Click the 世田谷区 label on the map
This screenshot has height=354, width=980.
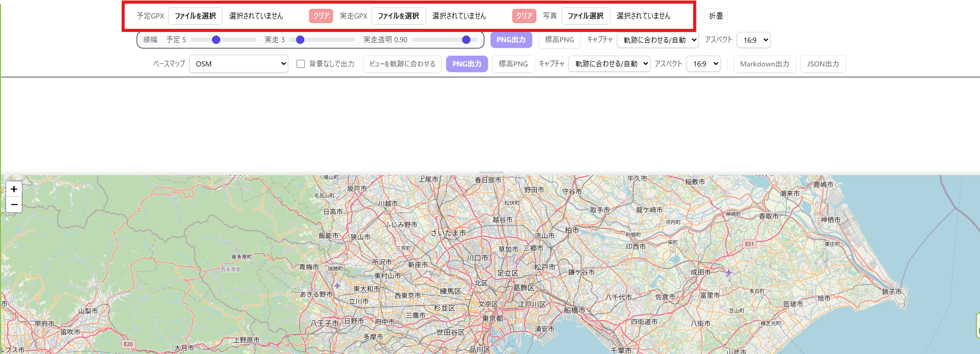(451, 332)
